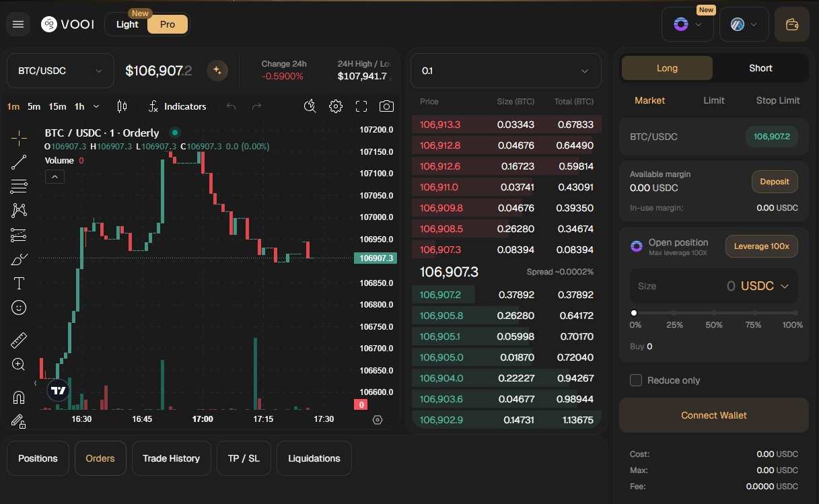Click the Connect Wallet button
819x504 pixels.
[x=713, y=415]
